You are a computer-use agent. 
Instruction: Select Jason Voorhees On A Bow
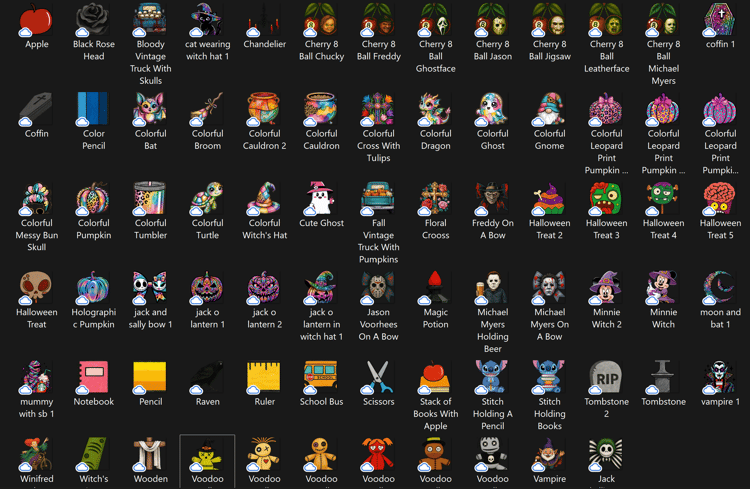[x=378, y=288]
